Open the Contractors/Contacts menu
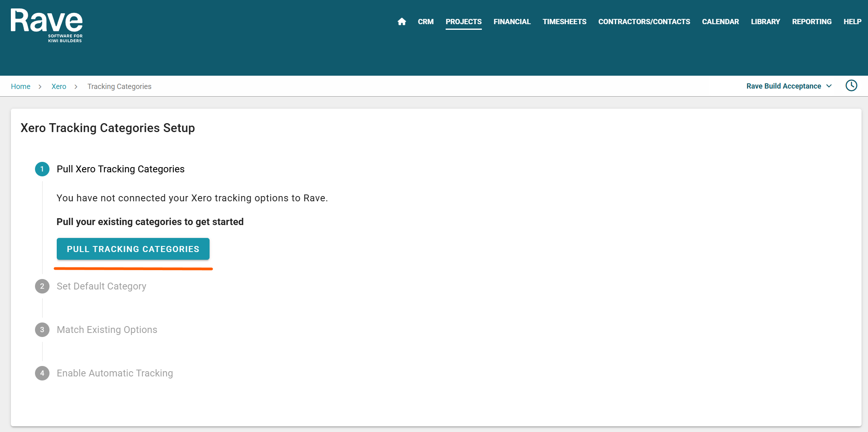 coord(644,22)
